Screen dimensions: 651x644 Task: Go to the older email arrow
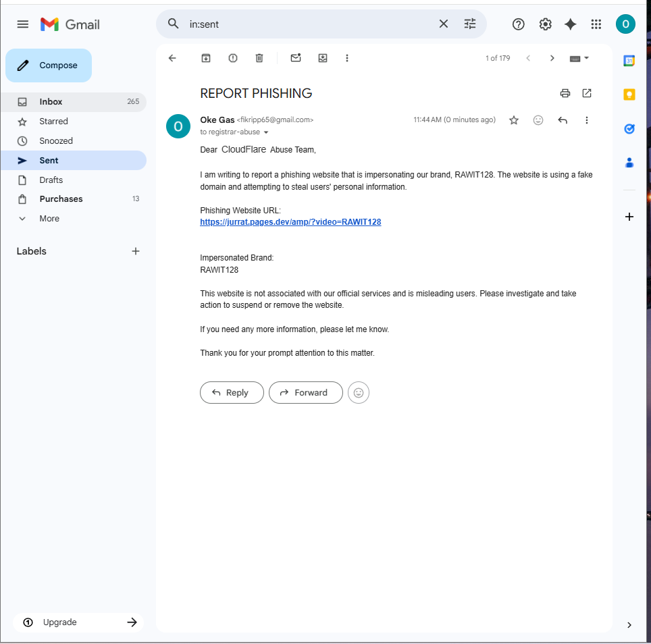tap(552, 58)
